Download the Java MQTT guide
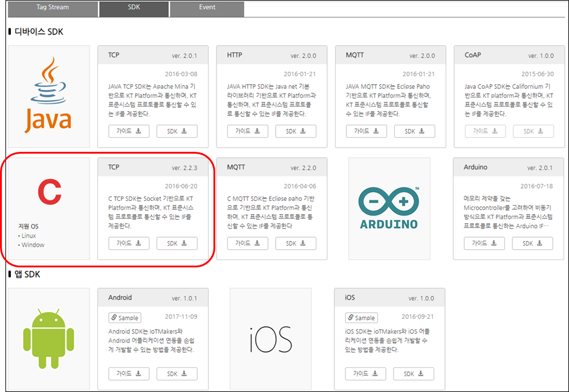The width and height of the screenshot is (569, 392). (366, 131)
